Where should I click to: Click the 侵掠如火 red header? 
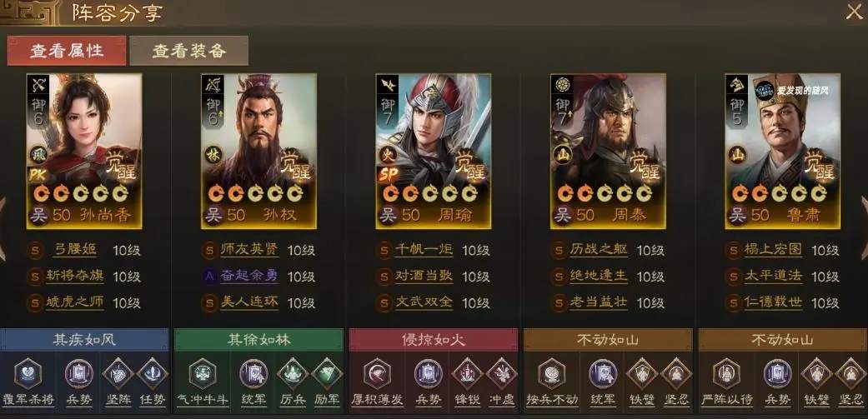tap(434, 340)
